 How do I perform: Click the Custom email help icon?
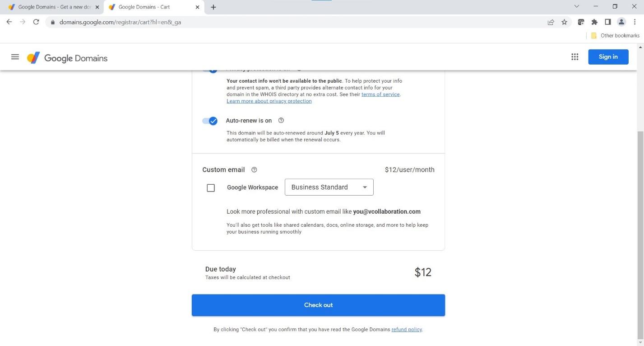click(x=254, y=170)
